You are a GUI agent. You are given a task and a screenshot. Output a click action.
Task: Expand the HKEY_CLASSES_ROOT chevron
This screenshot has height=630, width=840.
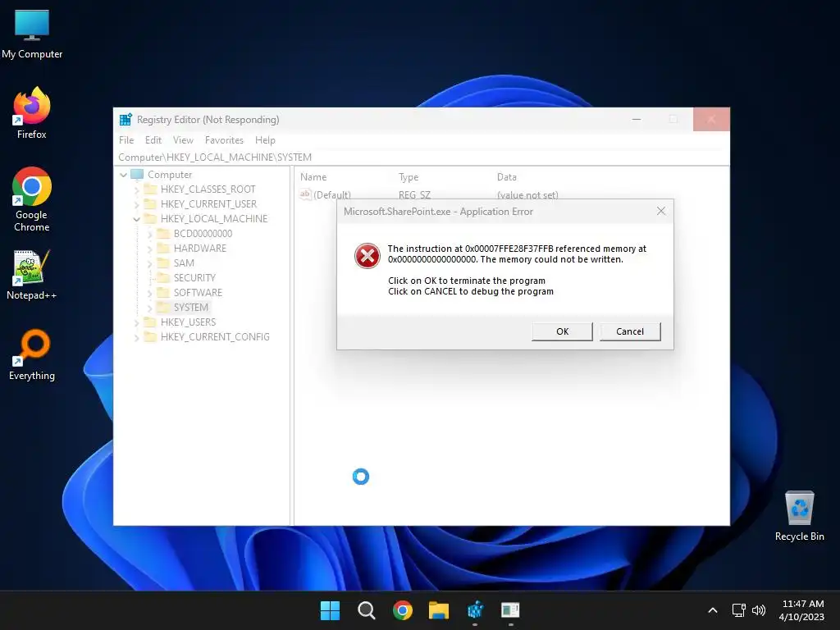click(136, 189)
